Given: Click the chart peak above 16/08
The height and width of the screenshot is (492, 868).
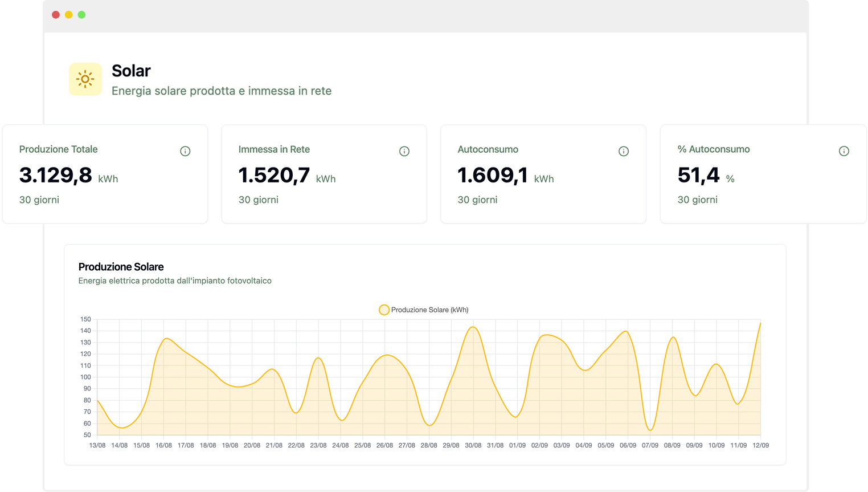Looking at the screenshot, I should coord(166,339).
